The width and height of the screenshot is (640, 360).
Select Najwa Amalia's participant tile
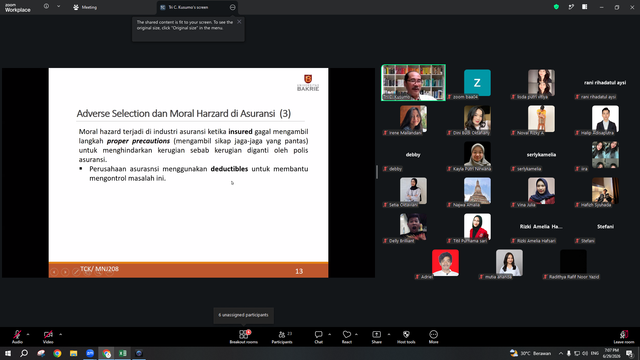click(477, 191)
